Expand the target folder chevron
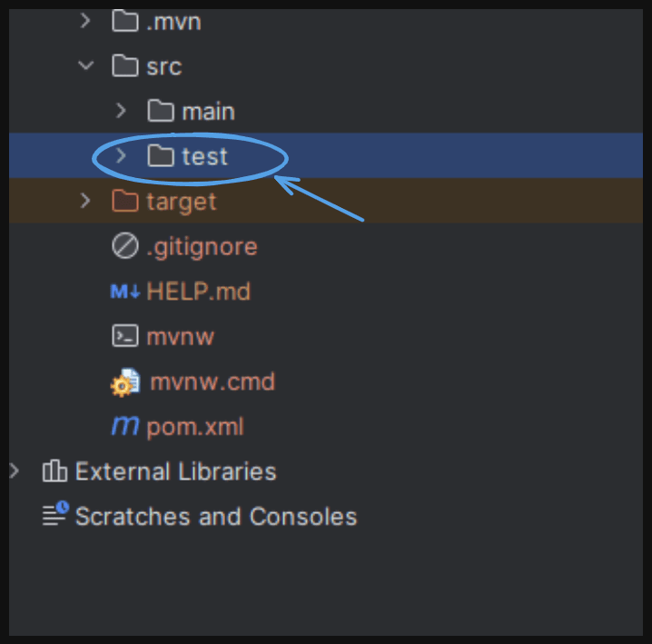This screenshot has height=644, width=652. coord(85,201)
